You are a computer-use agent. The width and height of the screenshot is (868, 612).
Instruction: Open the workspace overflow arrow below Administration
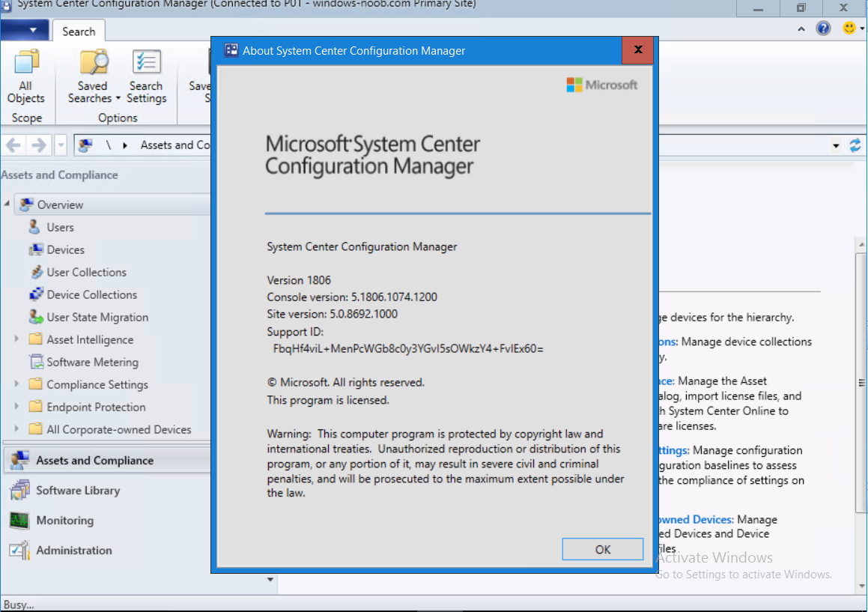coord(270,580)
